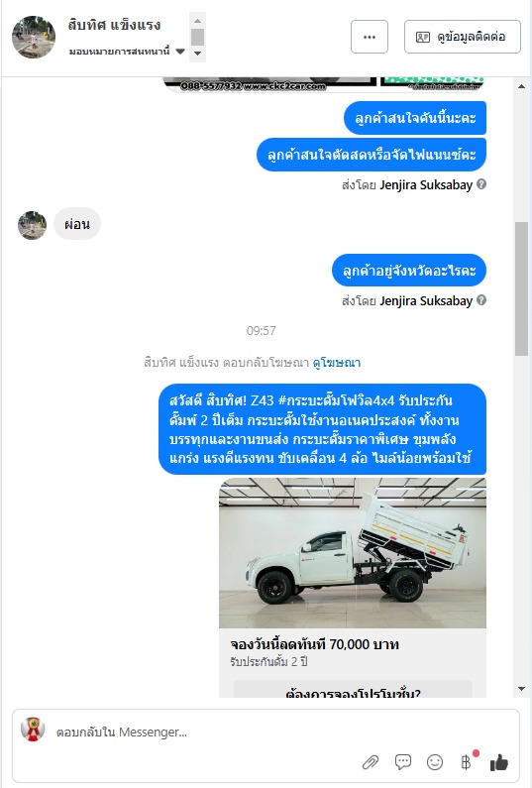Send a thumbs-up like
The height and width of the screenshot is (788, 532).
[499, 762]
